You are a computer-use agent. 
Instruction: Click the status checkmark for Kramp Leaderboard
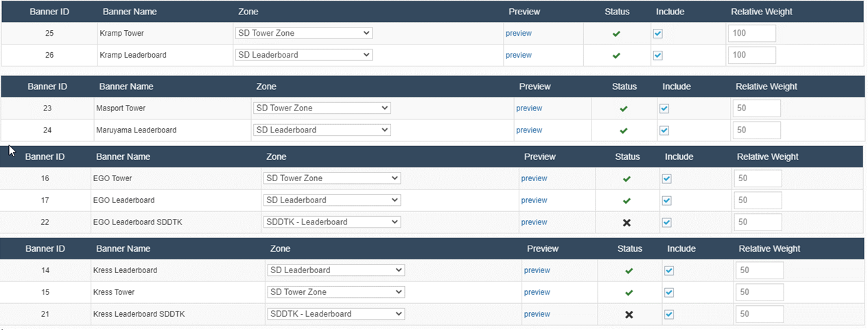click(616, 56)
